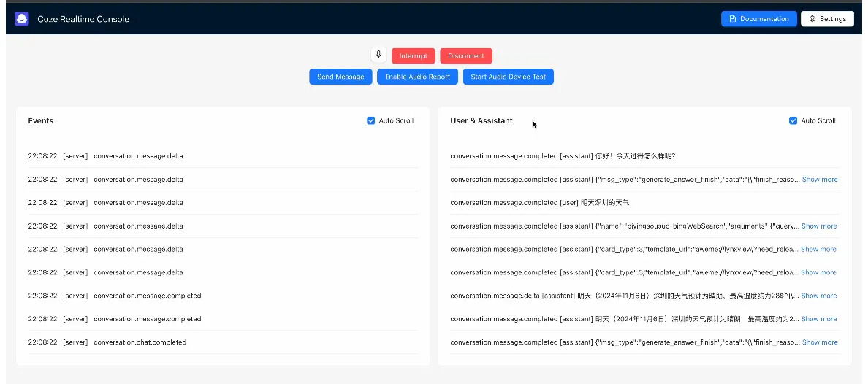
Task: Open the Documentation button
Action: [x=759, y=19]
